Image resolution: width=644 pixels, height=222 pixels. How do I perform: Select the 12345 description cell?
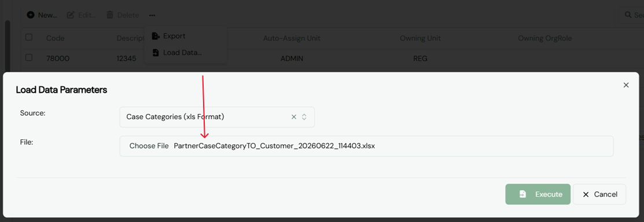[x=127, y=59]
